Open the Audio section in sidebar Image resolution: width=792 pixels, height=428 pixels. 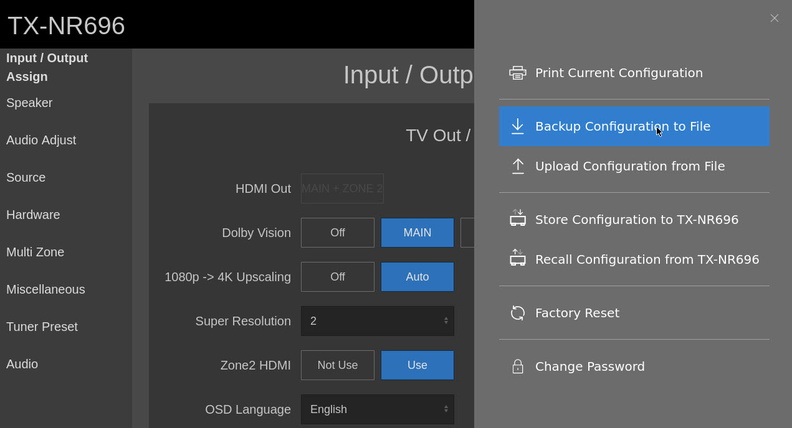pyautogui.click(x=22, y=364)
